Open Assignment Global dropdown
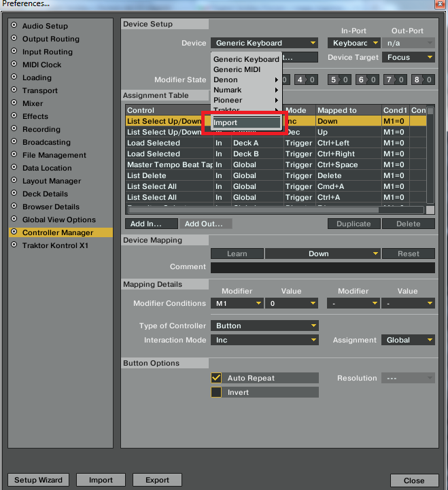 408,340
